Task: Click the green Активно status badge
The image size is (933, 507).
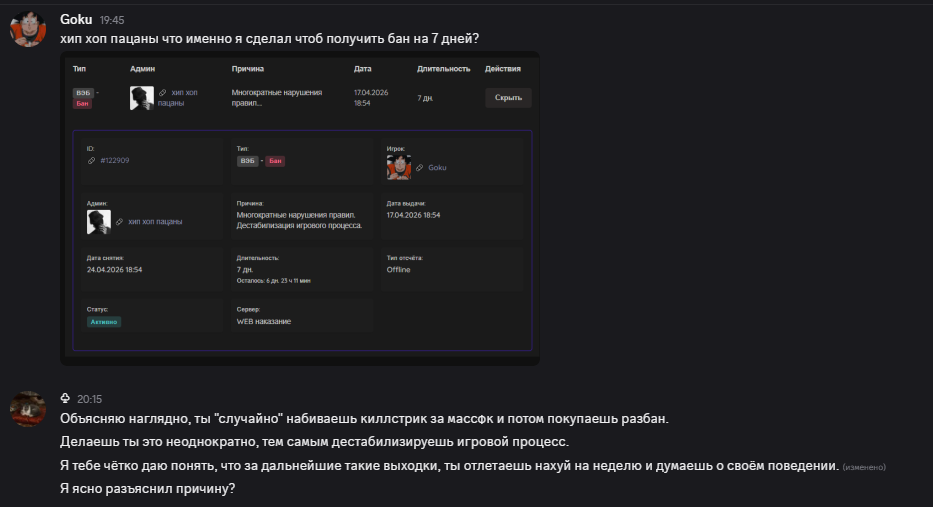Action: click(104, 322)
